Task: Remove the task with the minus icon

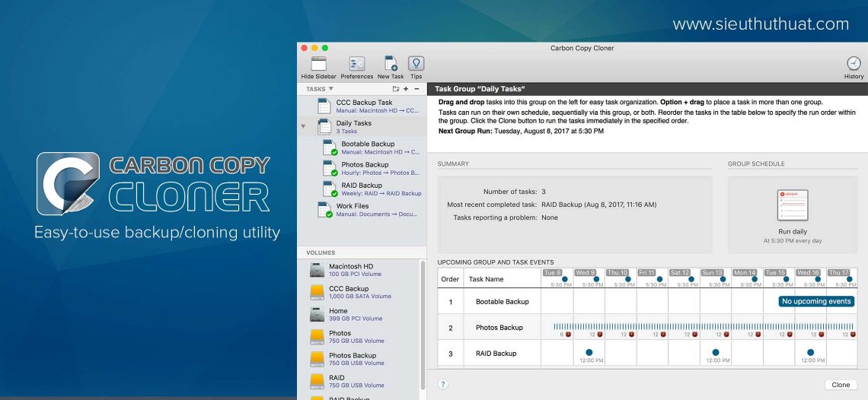Action: [x=416, y=88]
